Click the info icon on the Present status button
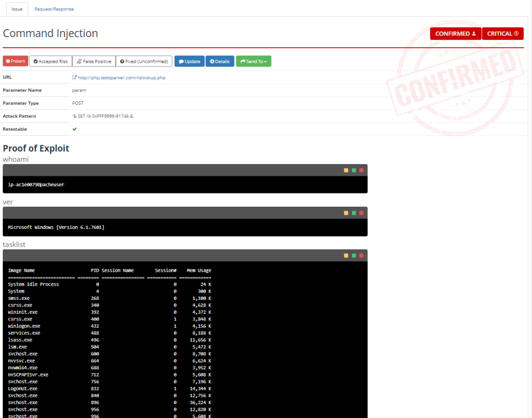Viewport: 532px width, 418px height. pos(8,60)
